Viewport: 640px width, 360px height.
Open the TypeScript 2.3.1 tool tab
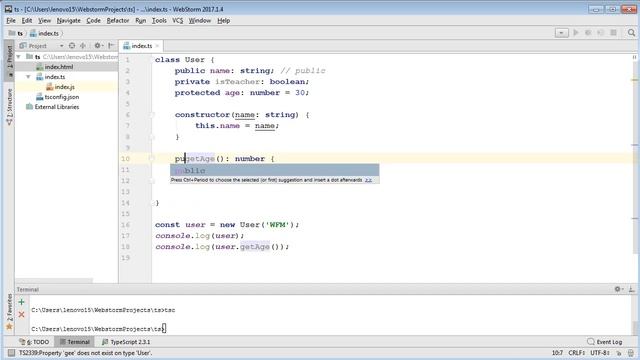(x=126, y=342)
